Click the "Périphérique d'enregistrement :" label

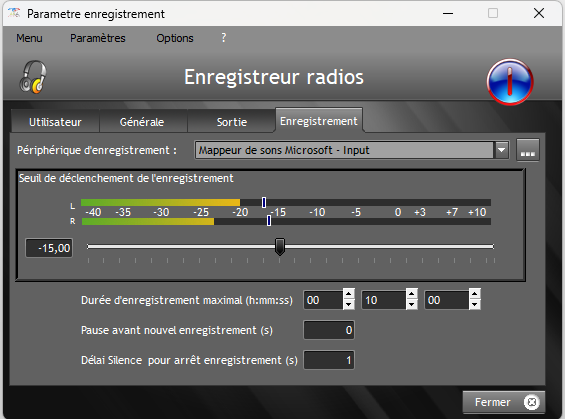point(97,150)
